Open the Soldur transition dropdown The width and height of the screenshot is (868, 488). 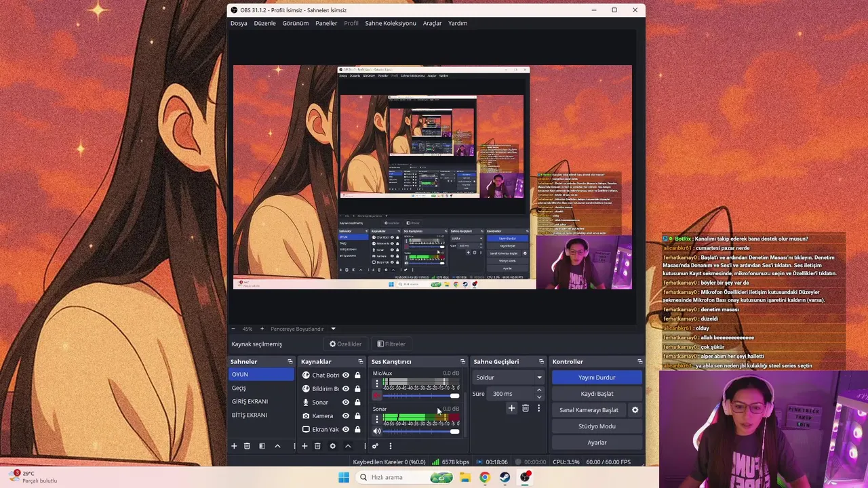(509, 378)
